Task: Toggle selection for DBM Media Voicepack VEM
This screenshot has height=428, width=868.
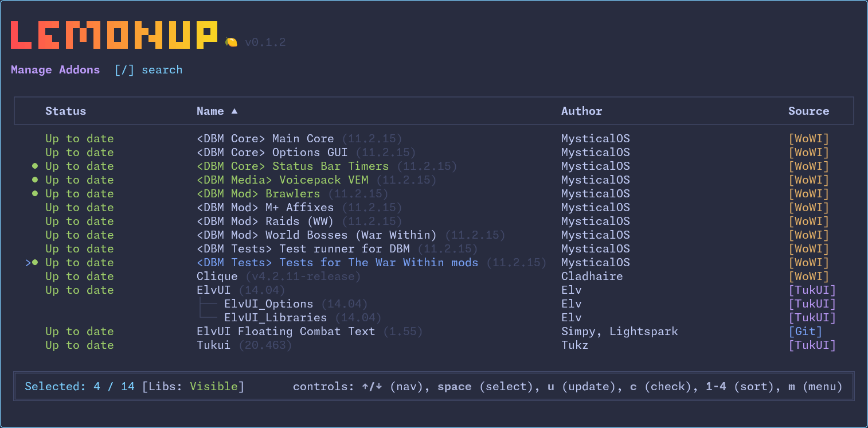Action: click(34, 180)
